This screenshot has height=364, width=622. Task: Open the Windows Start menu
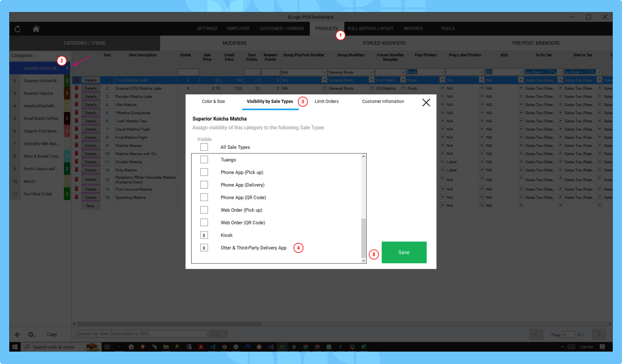(x=15, y=347)
